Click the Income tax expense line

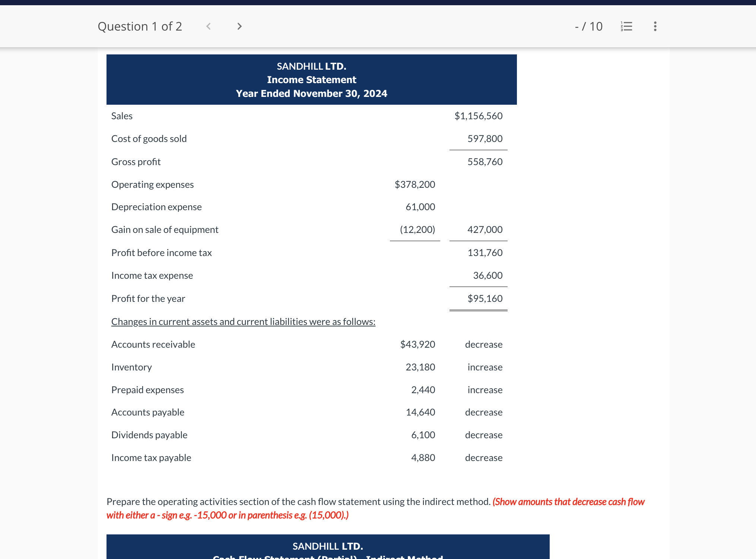tap(152, 275)
